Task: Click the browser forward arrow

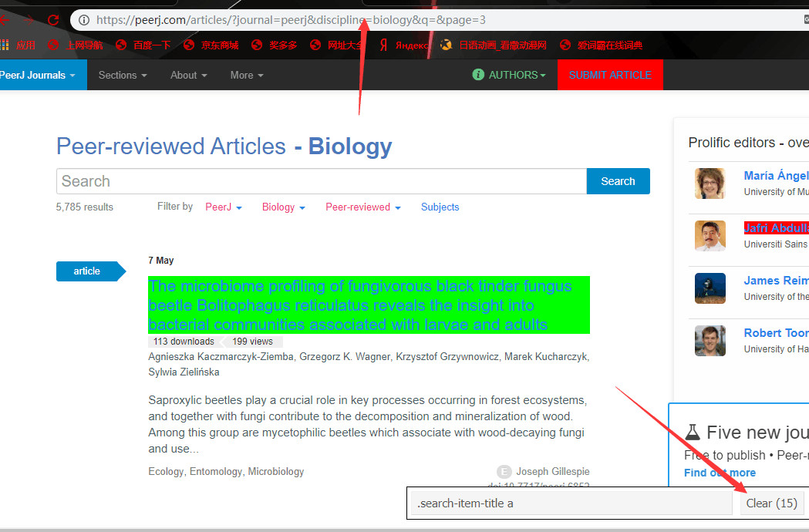Action: (29, 20)
